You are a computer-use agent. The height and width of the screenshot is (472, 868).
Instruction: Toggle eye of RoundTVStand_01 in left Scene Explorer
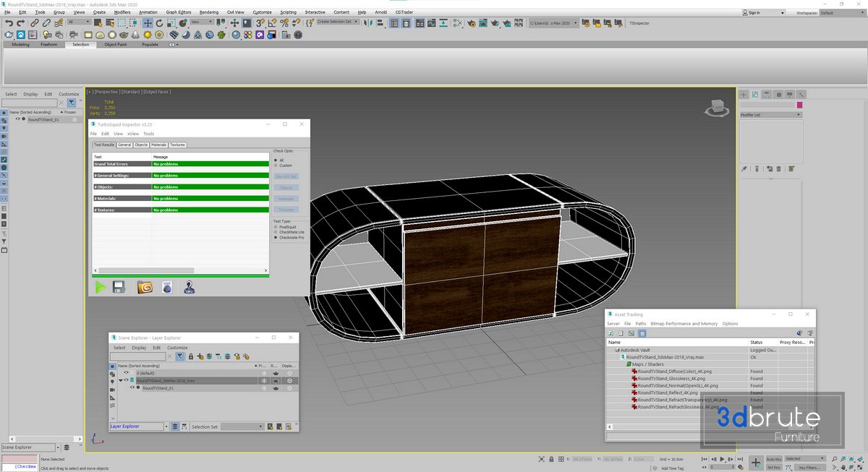coord(17,119)
